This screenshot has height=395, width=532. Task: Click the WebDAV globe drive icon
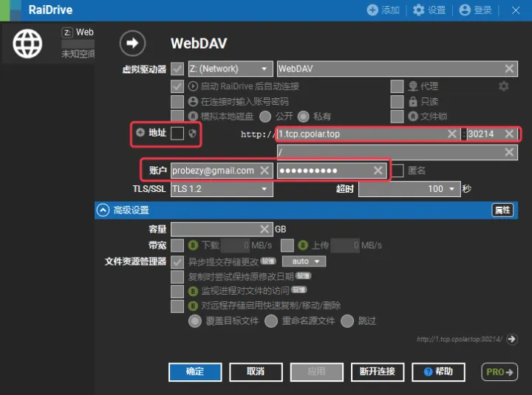pos(27,44)
